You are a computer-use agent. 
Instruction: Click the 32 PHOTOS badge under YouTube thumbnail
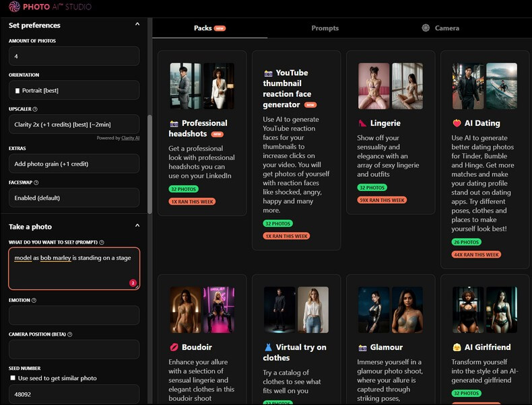277,223
